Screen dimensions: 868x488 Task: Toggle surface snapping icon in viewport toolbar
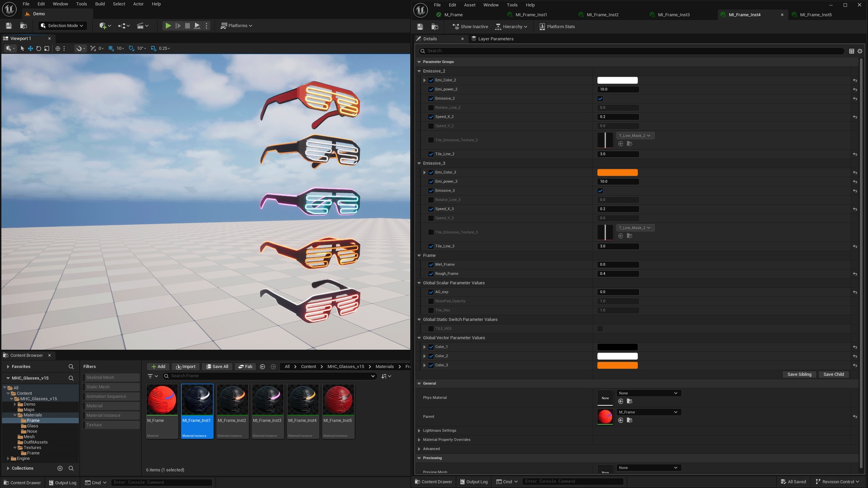(x=80, y=48)
